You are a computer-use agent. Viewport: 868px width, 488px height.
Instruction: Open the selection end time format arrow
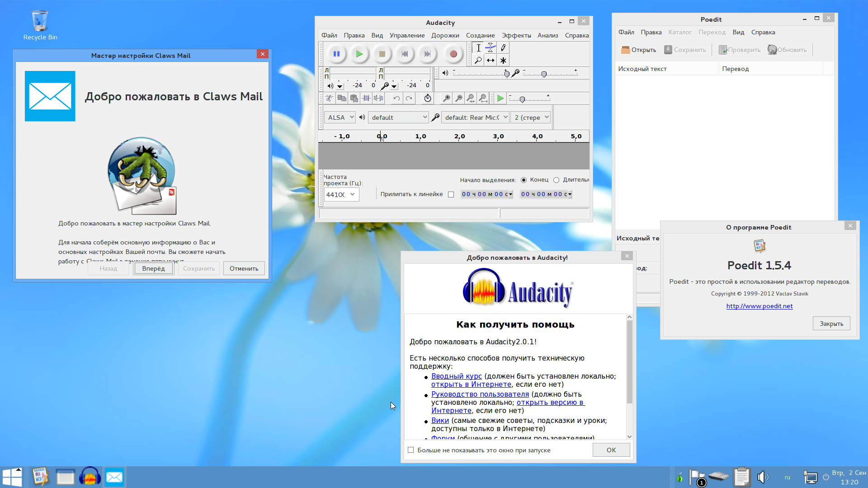point(570,194)
